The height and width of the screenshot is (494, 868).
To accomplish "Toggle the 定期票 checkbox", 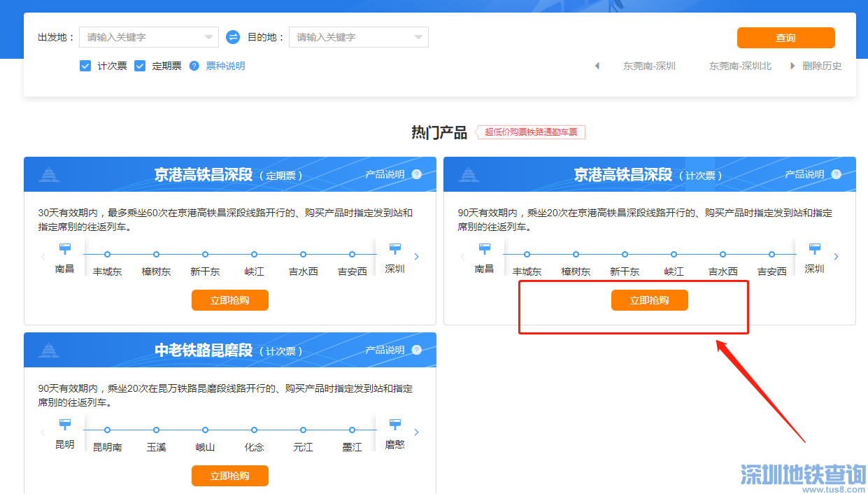I will [140, 66].
